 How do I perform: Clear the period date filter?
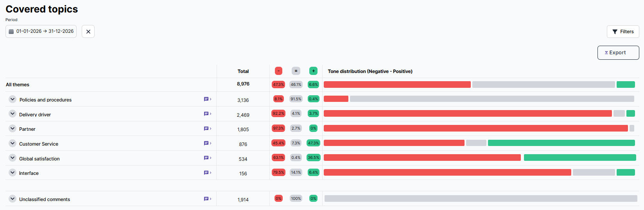pos(88,32)
